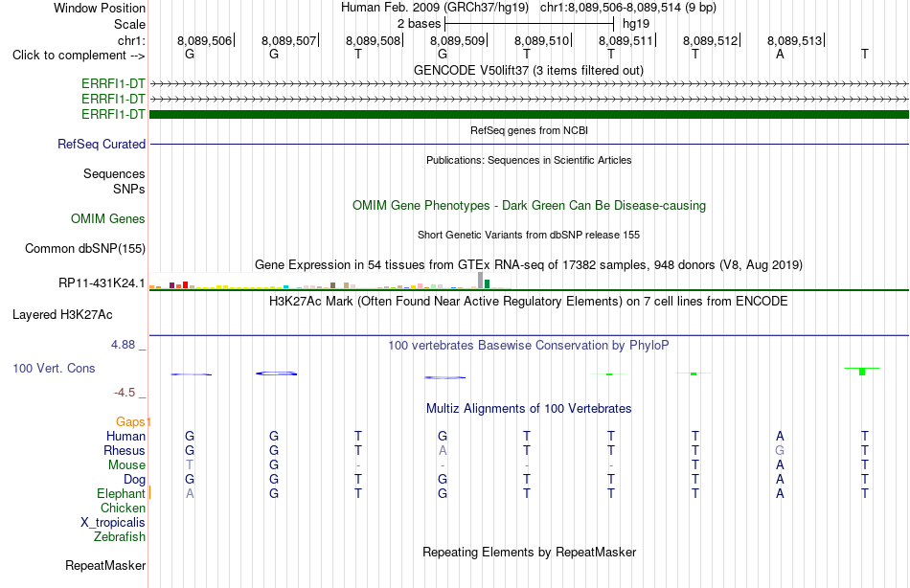Select the Common dbSNP(155) track label
Screen dimensions: 910x588
(84, 248)
